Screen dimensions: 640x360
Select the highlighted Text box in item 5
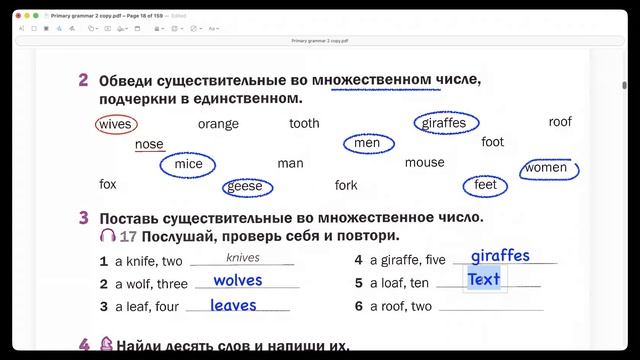click(484, 279)
